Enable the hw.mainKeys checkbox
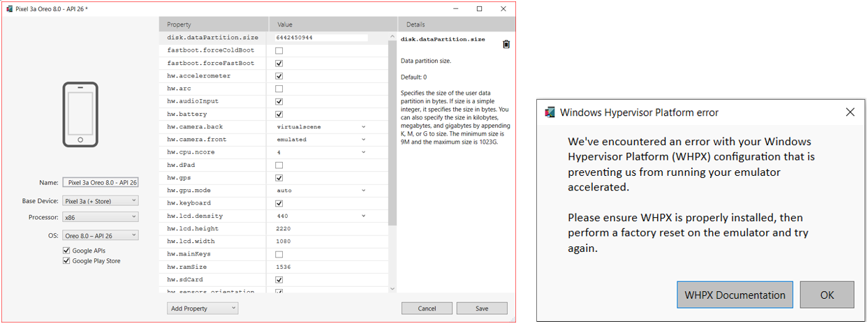868x326 pixels. pos(279,254)
